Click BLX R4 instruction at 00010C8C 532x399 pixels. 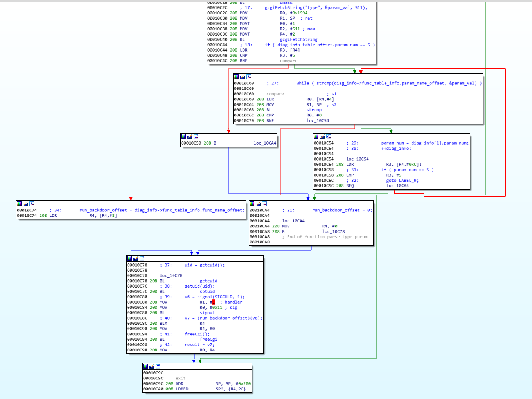[182, 324]
